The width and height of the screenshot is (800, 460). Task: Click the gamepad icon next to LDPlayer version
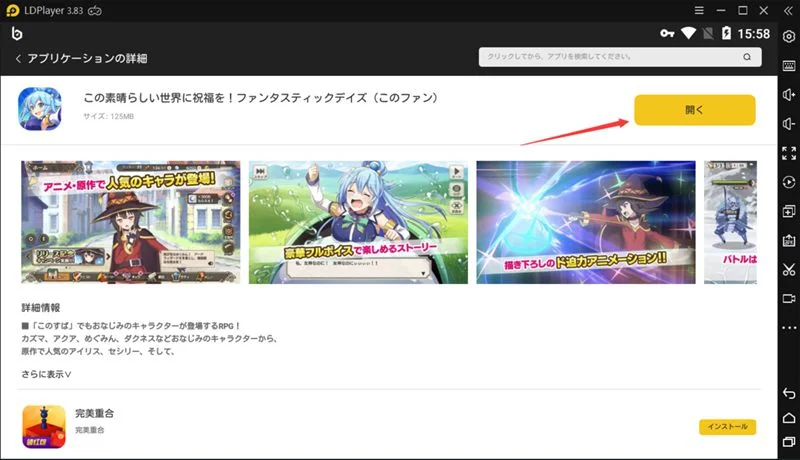pos(95,11)
